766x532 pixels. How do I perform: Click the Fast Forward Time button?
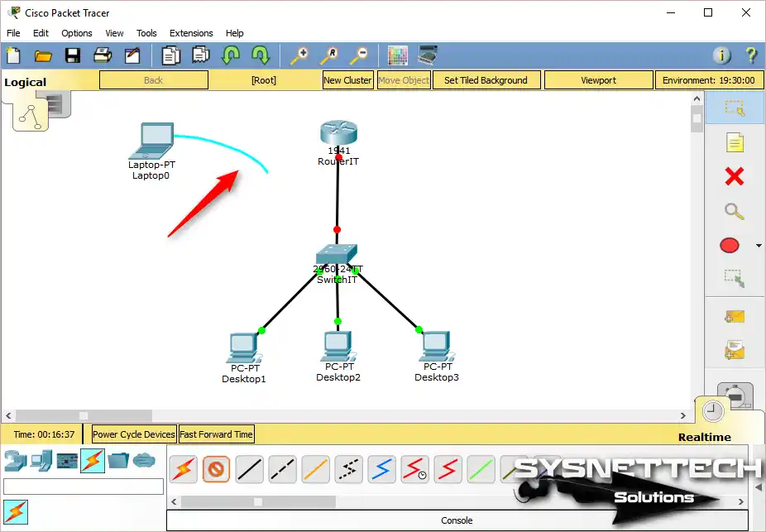[x=216, y=434]
